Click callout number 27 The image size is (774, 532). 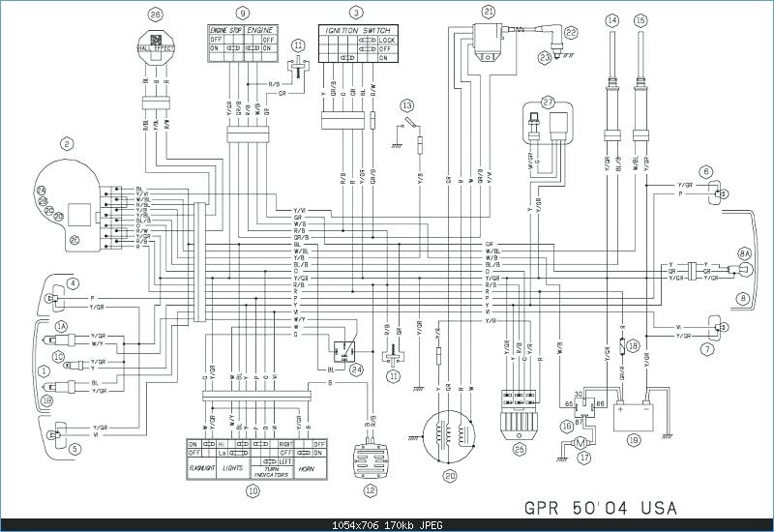click(548, 103)
